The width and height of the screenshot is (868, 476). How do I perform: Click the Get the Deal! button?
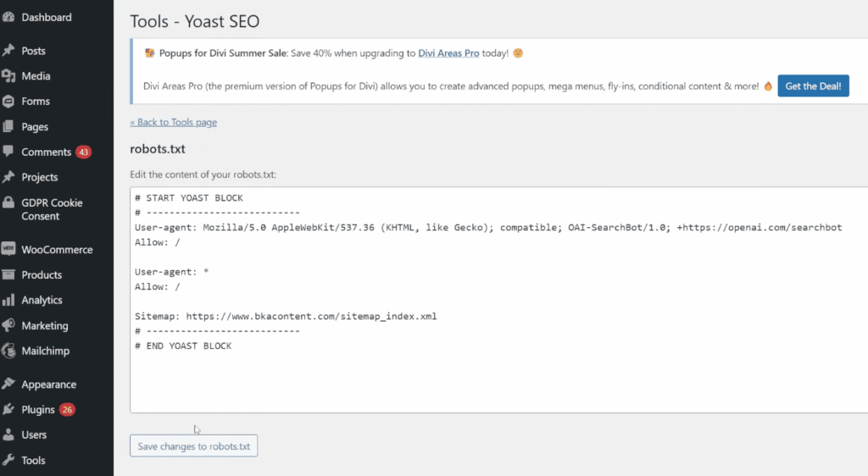pos(813,86)
